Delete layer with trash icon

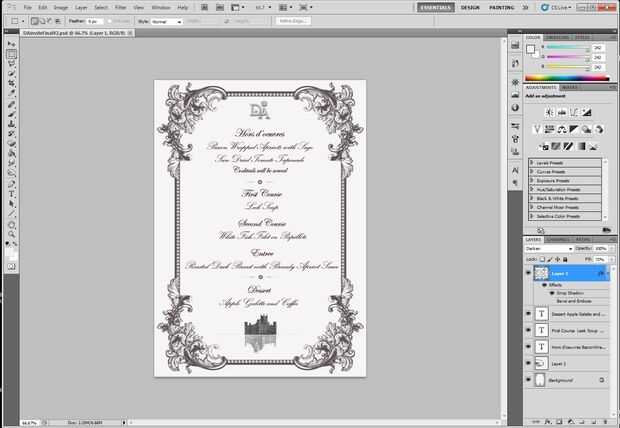coord(605,422)
